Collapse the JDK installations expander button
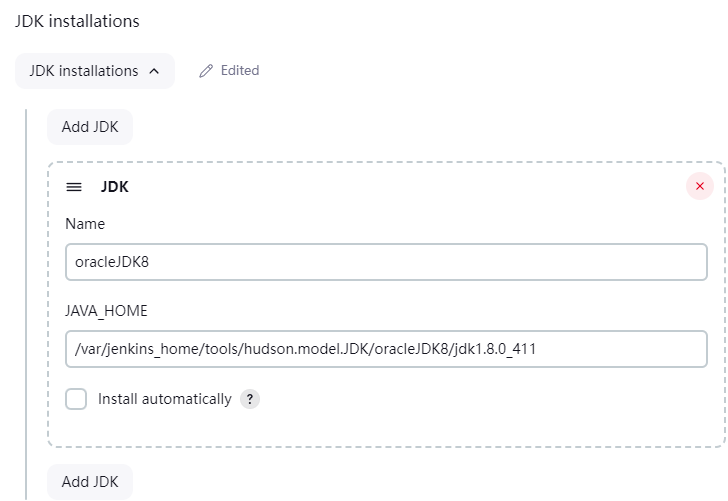The image size is (728, 501). coord(94,71)
